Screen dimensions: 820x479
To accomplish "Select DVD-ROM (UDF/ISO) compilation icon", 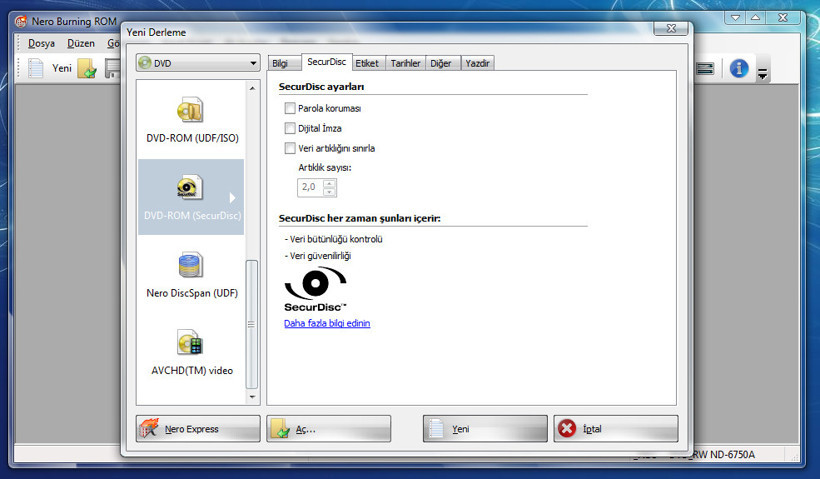I will (x=189, y=110).
